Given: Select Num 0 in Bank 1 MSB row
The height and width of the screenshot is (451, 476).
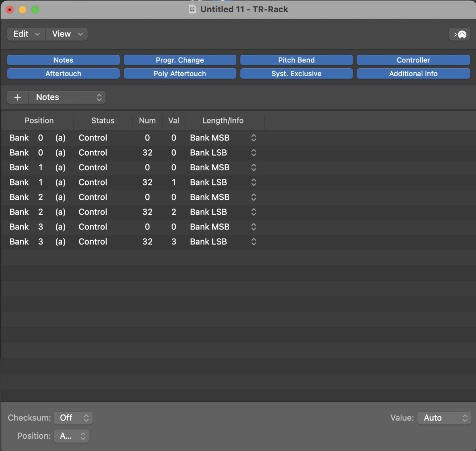Looking at the screenshot, I should coord(147,168).
